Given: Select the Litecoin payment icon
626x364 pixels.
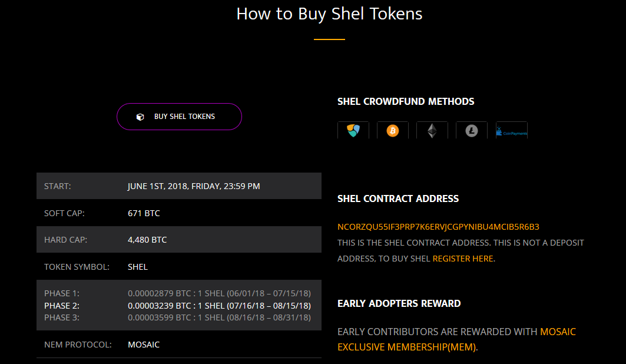Looking at the screenshot, I should (472, 130).
